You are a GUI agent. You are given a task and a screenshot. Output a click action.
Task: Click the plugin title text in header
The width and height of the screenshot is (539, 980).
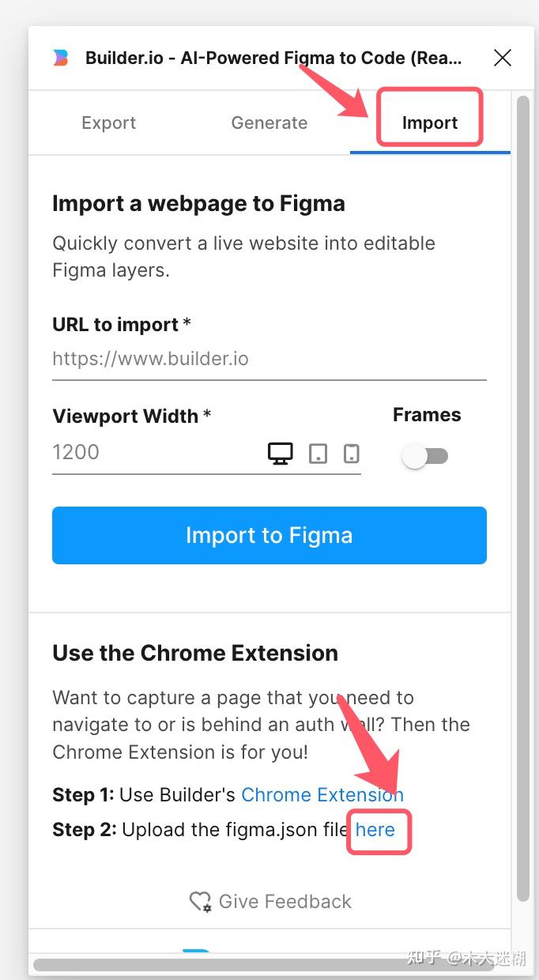pos(273,58)
